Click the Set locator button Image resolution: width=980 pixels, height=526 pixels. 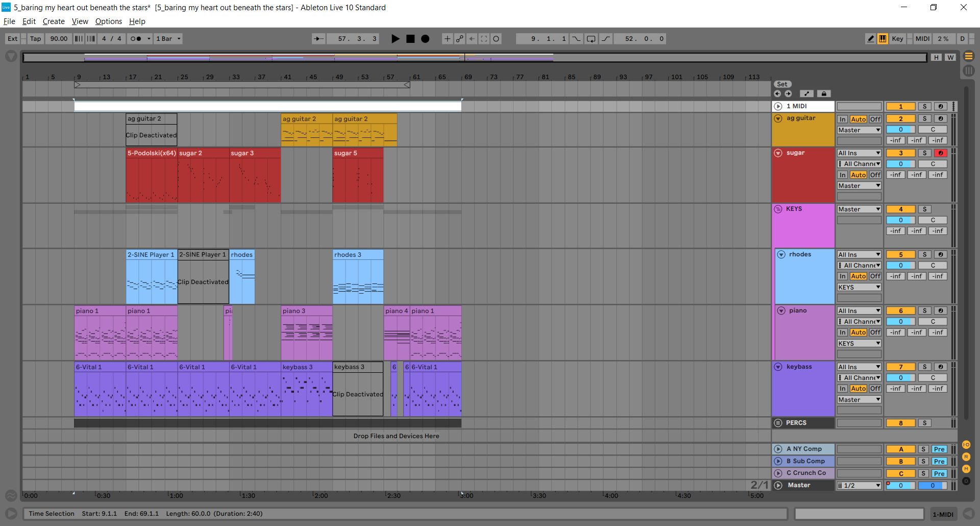click(x=782, y=84)
